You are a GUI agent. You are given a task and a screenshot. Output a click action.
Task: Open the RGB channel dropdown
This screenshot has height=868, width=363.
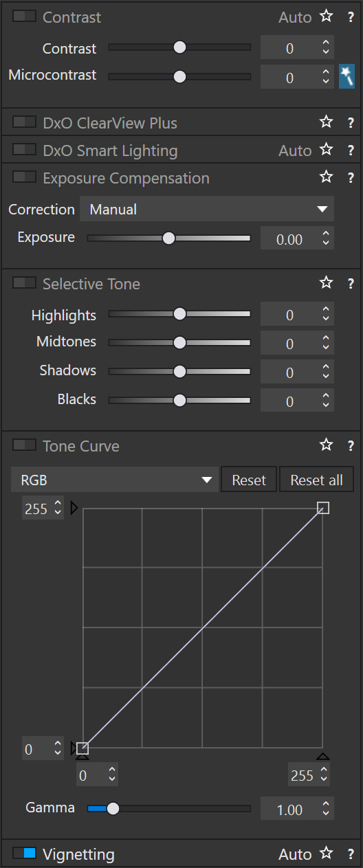click(115, 480)
